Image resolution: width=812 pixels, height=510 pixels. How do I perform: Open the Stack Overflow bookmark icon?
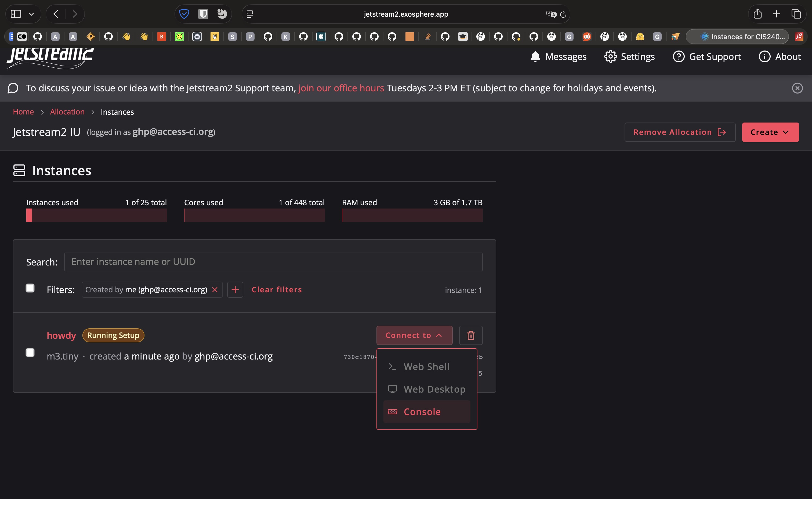(427, 37)
